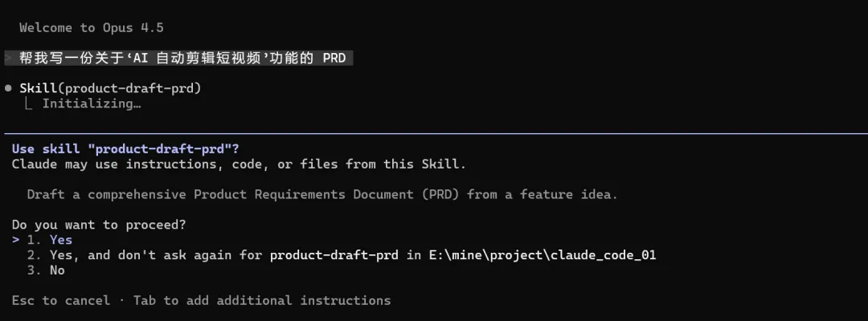Image resolution: width=868 pixels, height=321 pixels.
Task: Click the selection arrow beside Yes
Action: point(15,240)
